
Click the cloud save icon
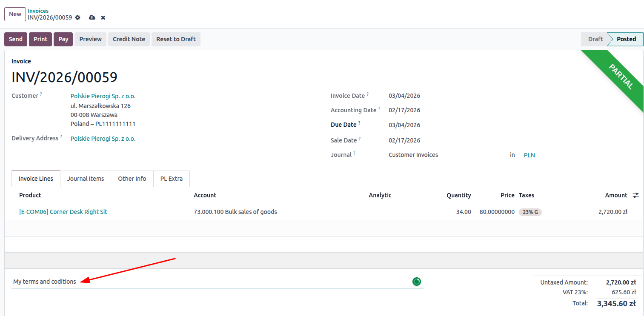(92, 17)
